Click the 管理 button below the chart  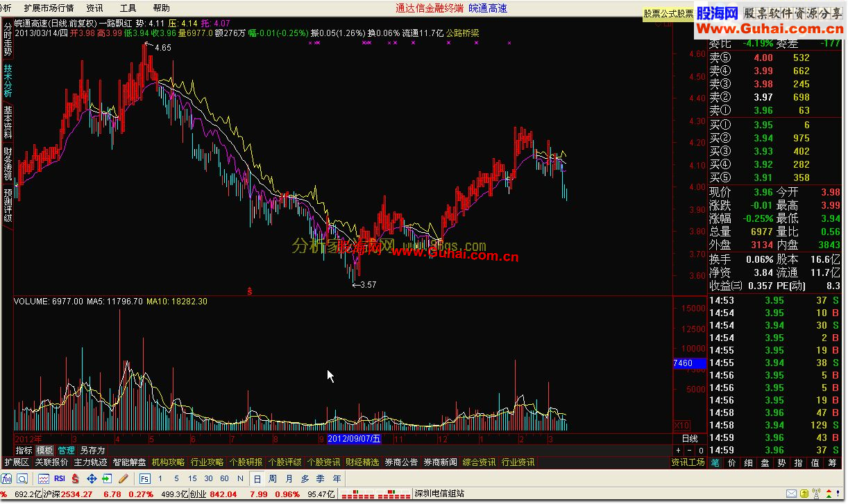66,451
